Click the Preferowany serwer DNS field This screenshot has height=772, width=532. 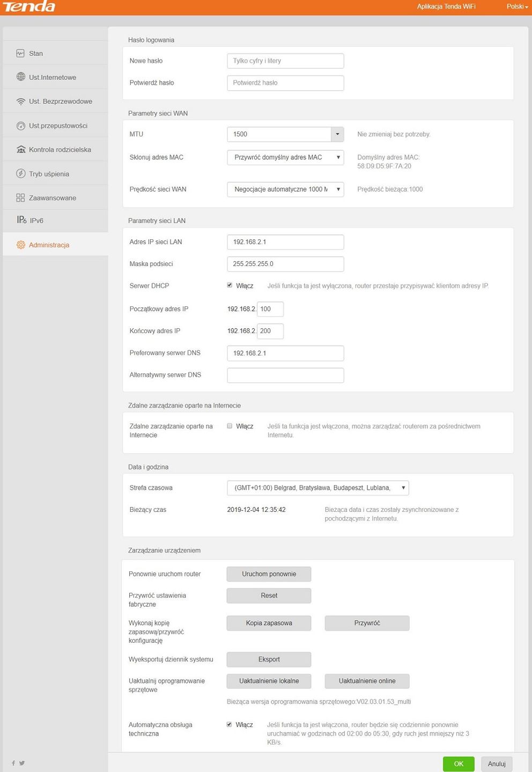pos(285,353)
